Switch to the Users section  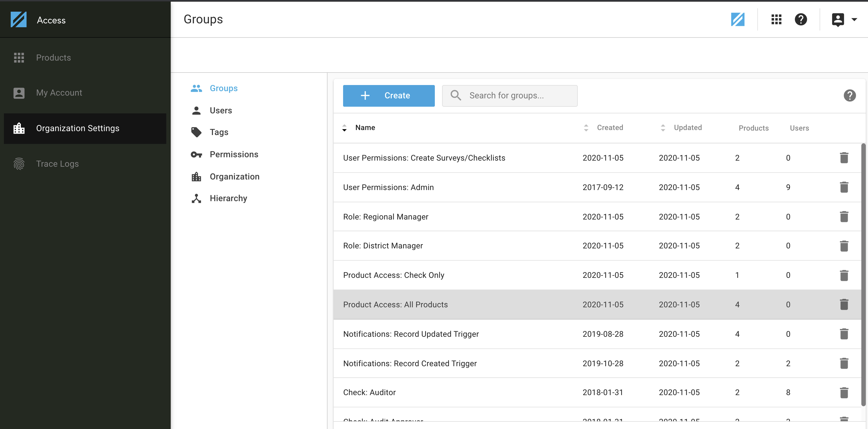[221, 111]
